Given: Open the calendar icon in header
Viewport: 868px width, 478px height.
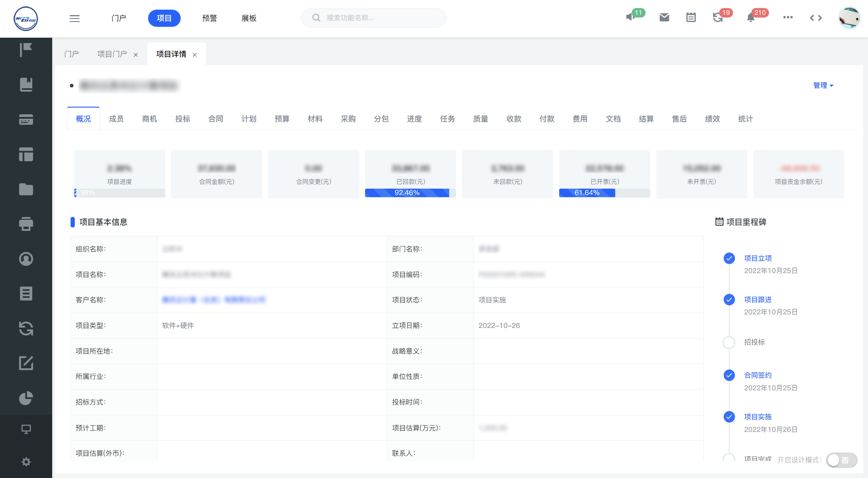Looking at the screenshot, I should pyautogui.click(x=691, y=17).
